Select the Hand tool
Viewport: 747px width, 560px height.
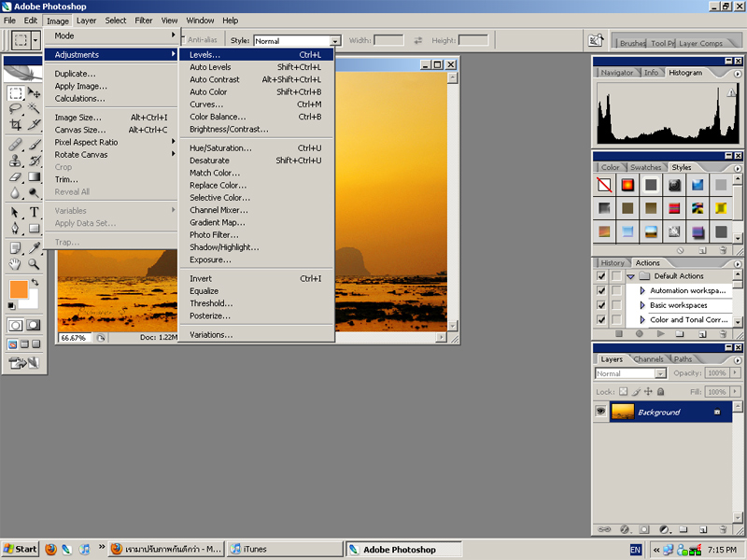tap(16, 264)
